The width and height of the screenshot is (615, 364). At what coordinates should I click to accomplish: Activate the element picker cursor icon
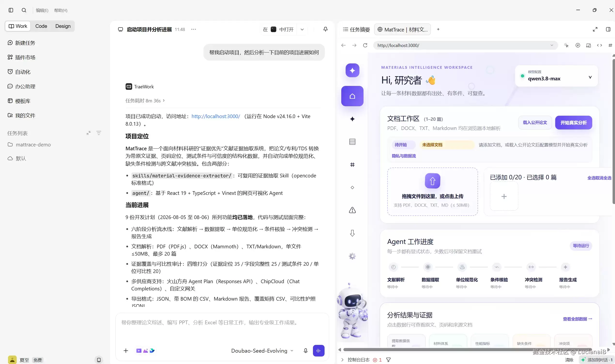[x=566, y=45]
